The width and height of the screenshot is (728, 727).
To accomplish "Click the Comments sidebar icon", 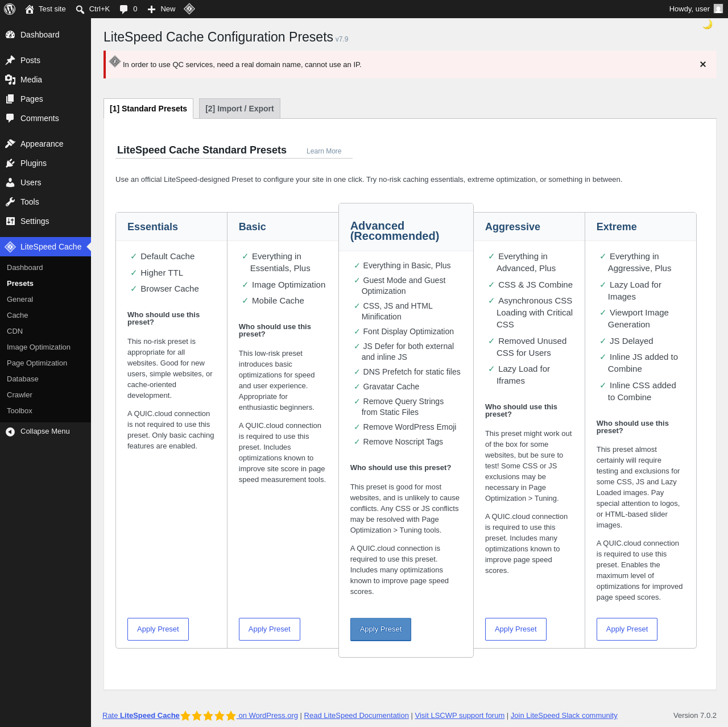I will point(10,118).
